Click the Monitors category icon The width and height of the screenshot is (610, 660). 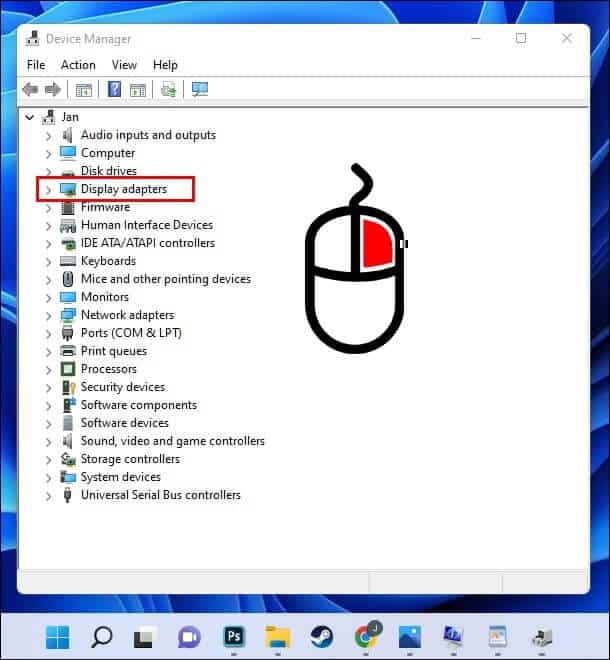[68, 297]
